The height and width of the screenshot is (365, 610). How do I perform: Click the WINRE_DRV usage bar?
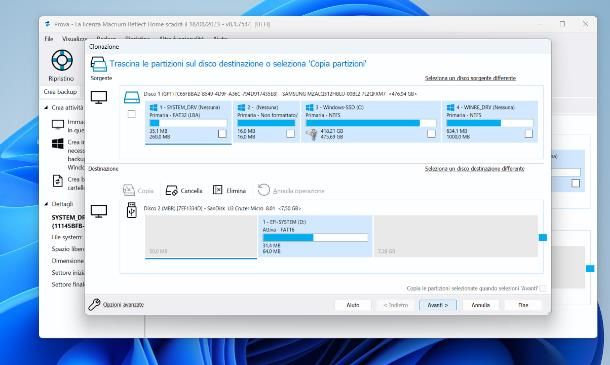tap(489, 123)
